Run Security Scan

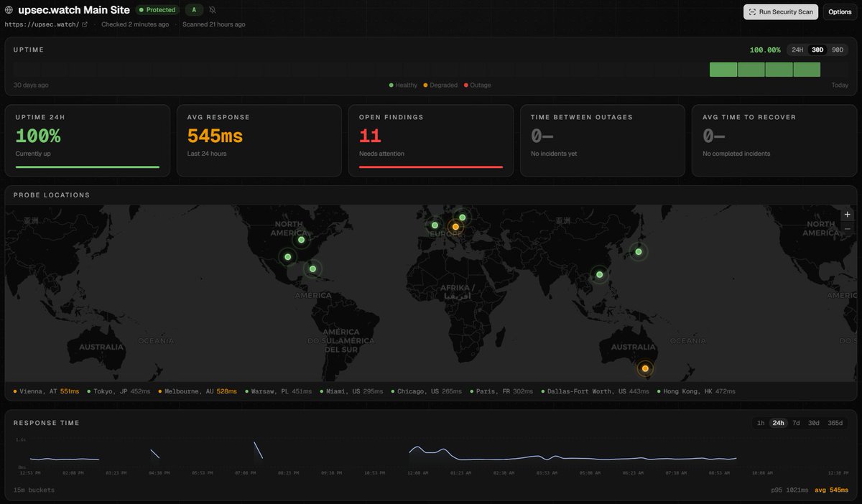pos(780,11)
